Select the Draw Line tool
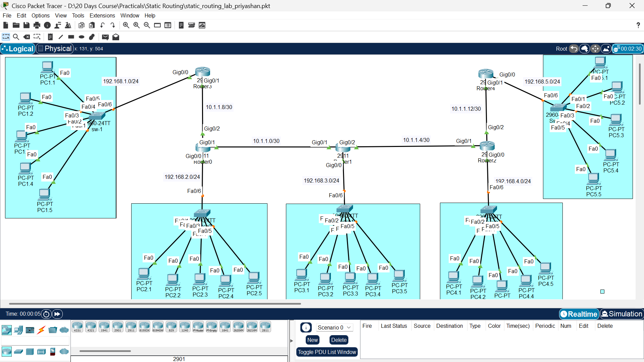This screenshot has width=644, height=362. point(60,37)
